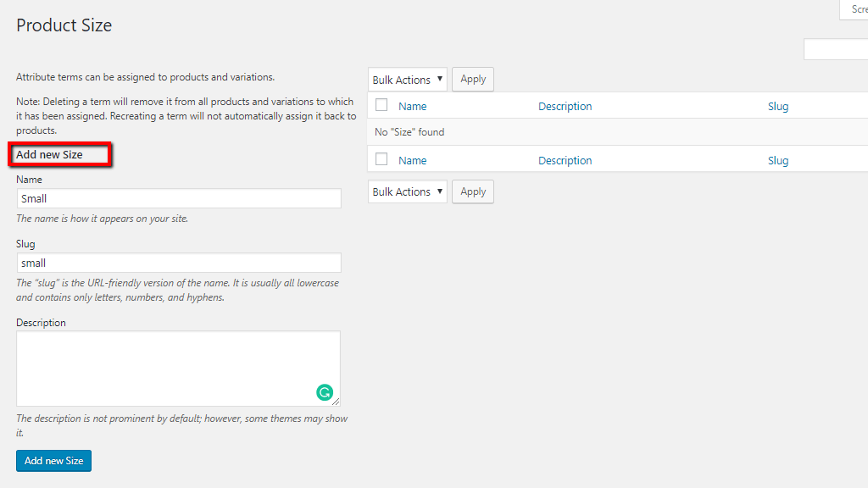Open the top Bulk Actions dropdown
This screenshot has width=868, height=488.
tap(408, 80)
